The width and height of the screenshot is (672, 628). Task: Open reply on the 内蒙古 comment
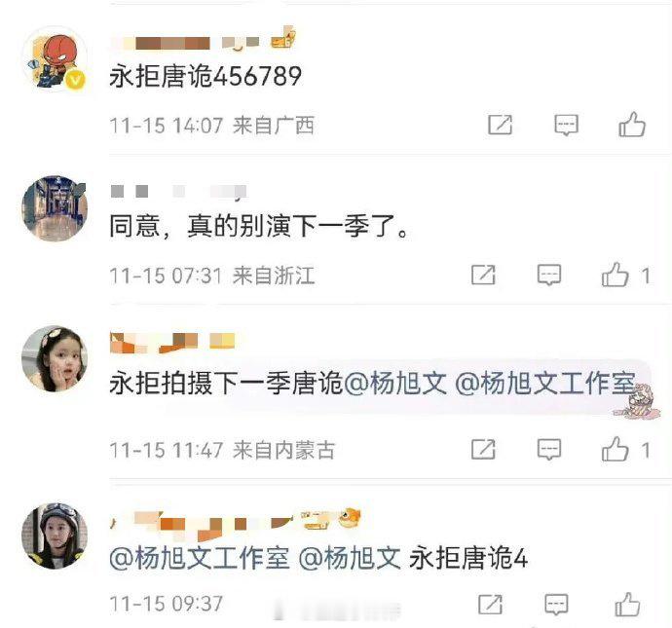549,450
